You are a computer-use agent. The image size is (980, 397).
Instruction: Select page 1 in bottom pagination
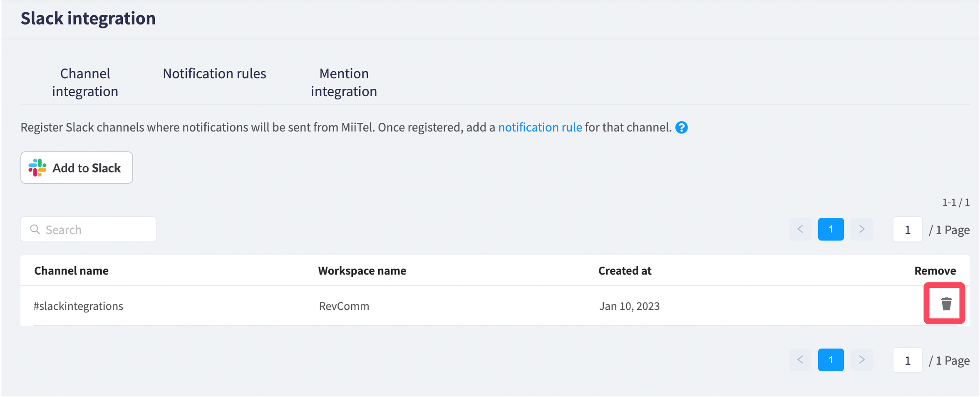tap(831, 360)
